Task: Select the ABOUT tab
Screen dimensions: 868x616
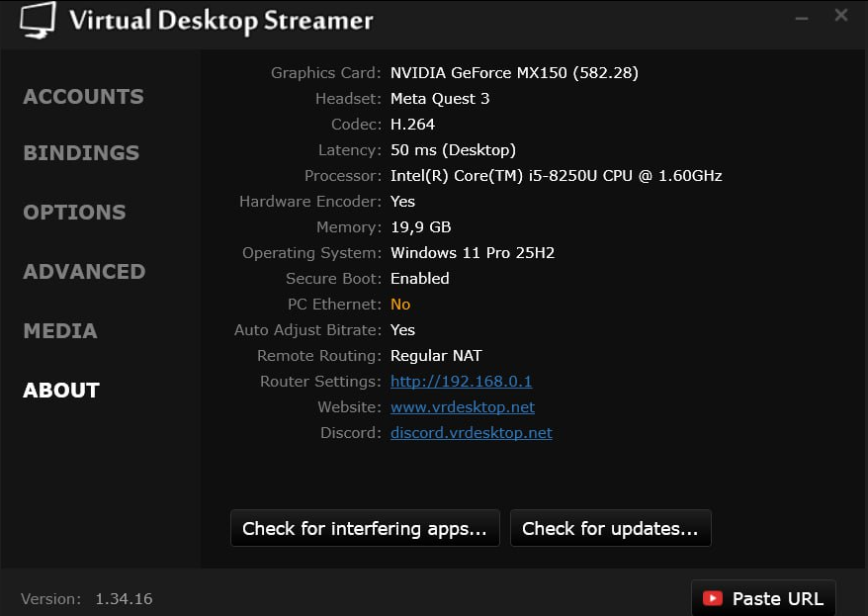Action: (61, 391)
